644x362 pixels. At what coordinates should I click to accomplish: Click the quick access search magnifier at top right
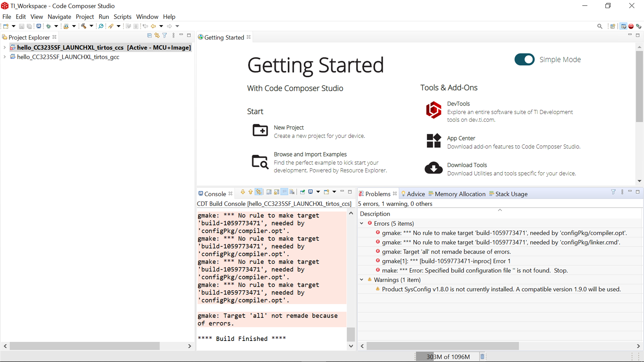(x=600, y=26)
